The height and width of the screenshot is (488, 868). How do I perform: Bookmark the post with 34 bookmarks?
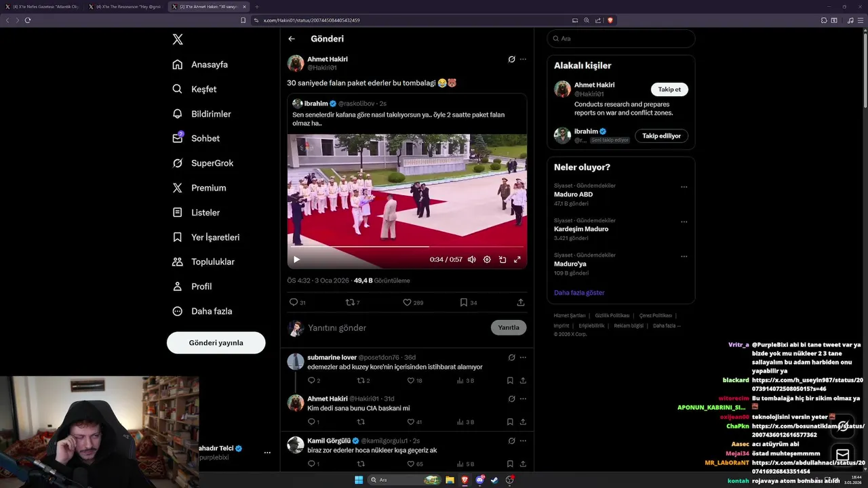tap(469, 302)
